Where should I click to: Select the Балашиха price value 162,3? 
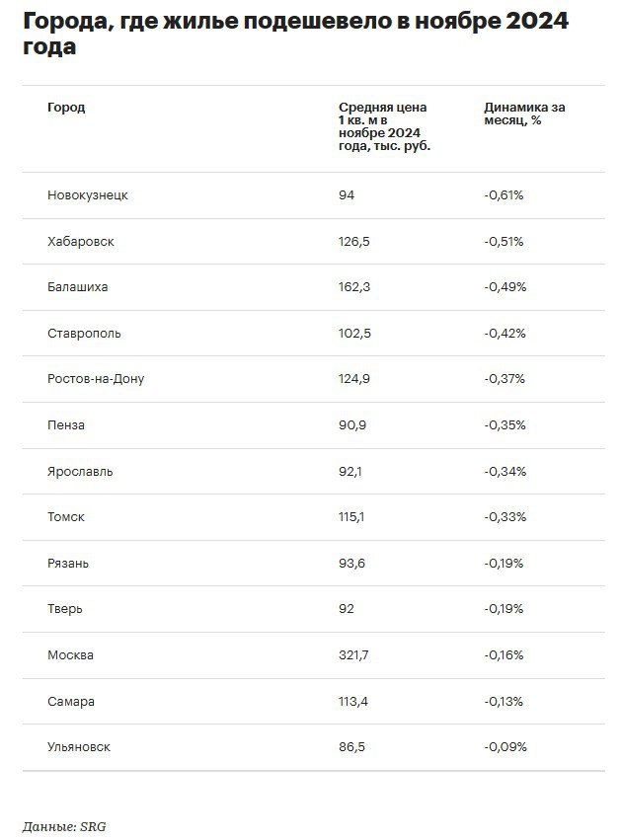[x=354, y=287]
